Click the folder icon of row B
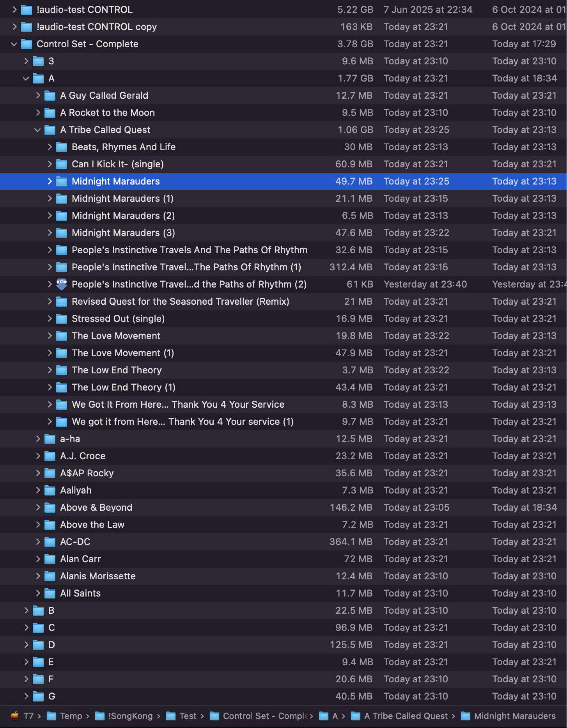Image resolution: width=567 pixels, height=728 pixels. (38, 611)
